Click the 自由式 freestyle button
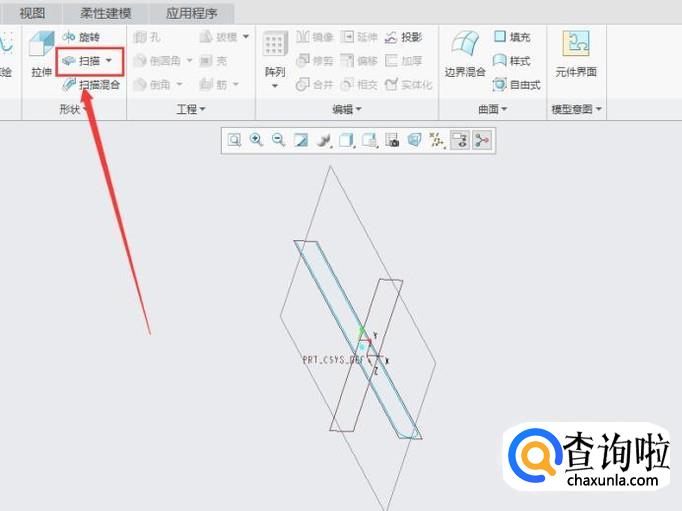The width and height of the screenshot is (682, 511). (x=517, y=84)
